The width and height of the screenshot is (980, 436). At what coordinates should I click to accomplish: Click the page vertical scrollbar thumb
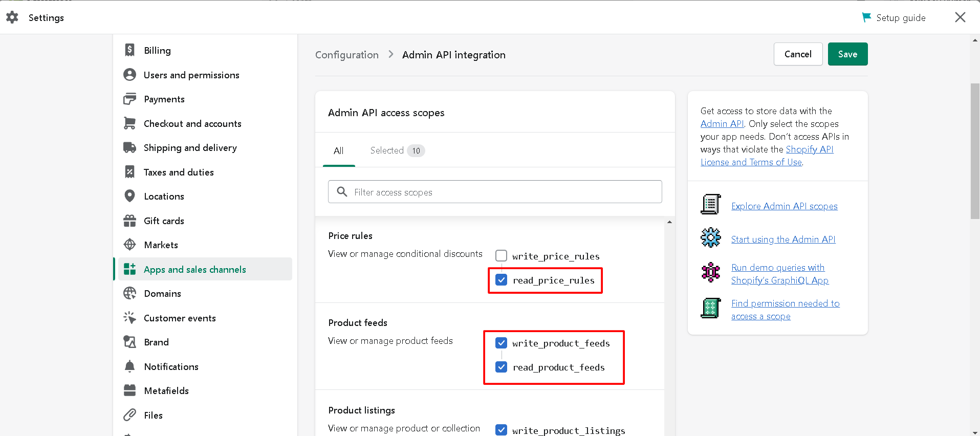click(975, 151)
